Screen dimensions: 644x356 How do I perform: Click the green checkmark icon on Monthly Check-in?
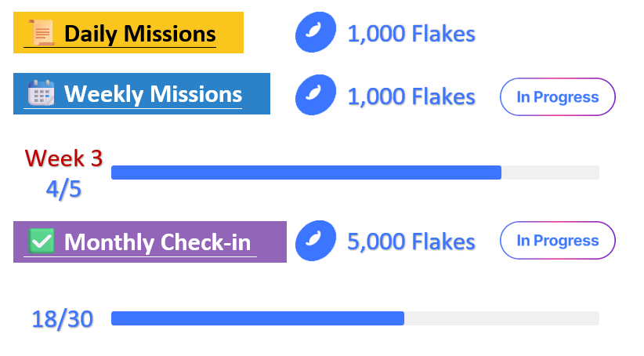coord(41,242)
